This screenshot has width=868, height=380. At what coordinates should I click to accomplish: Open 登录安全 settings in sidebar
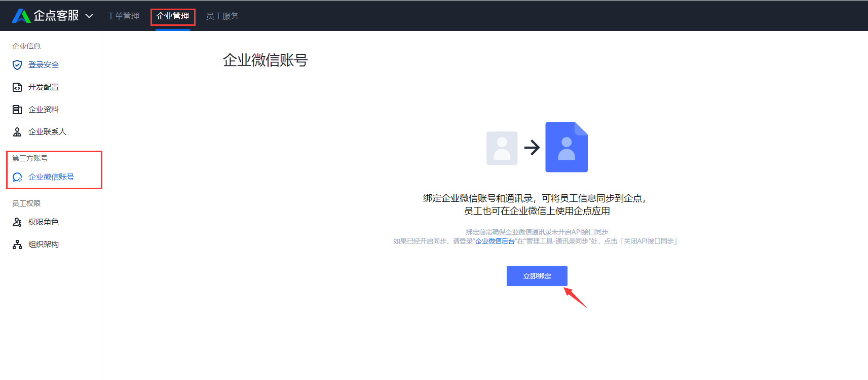pyautogui.click(x=44, y=65)
